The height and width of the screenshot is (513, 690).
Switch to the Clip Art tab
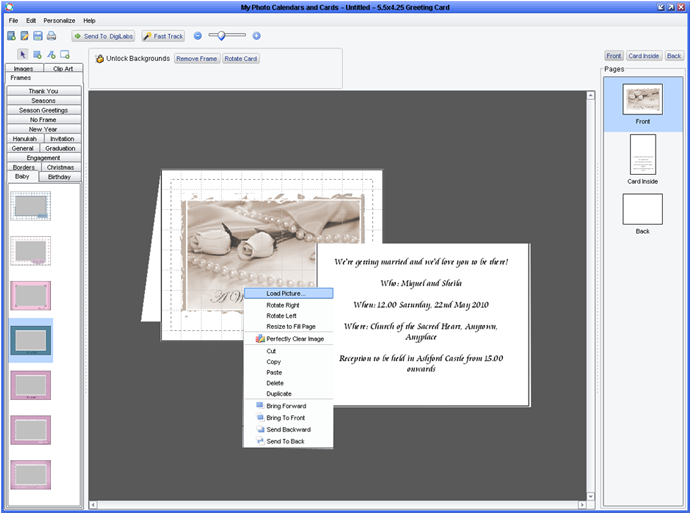[x=62, y=68]
